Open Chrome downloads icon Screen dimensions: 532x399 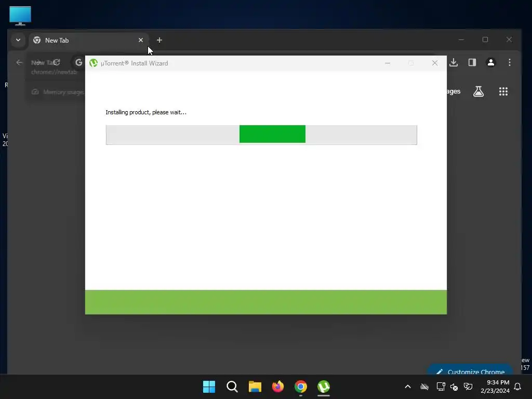[x=454, y=62]
